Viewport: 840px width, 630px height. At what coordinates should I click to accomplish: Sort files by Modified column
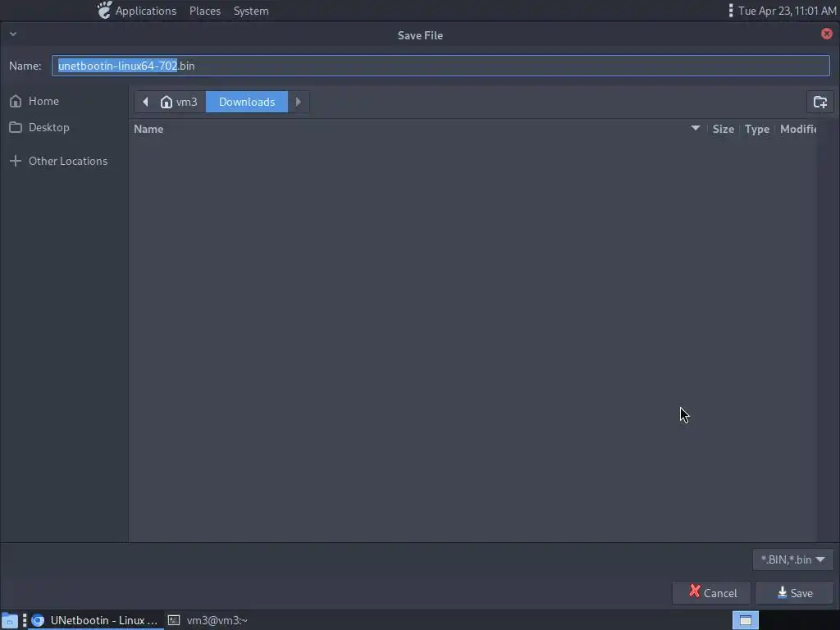pyautogui.click(x=797, y=129)
